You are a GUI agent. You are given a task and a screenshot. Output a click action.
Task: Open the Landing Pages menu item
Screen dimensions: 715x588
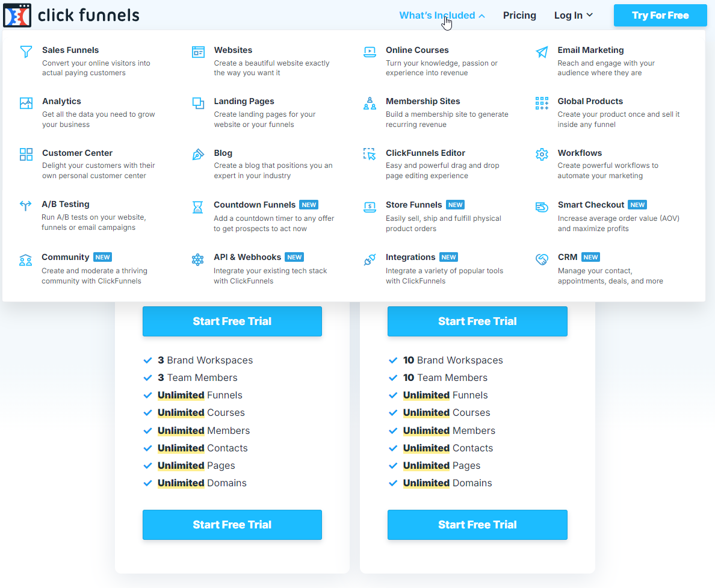244,101
